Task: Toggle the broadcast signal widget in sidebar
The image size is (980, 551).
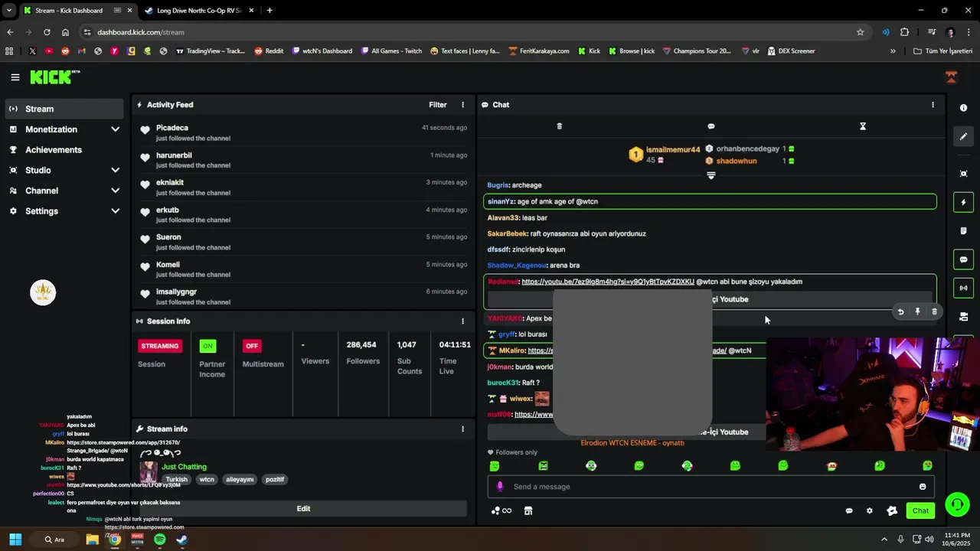Action: pos(963,288)
